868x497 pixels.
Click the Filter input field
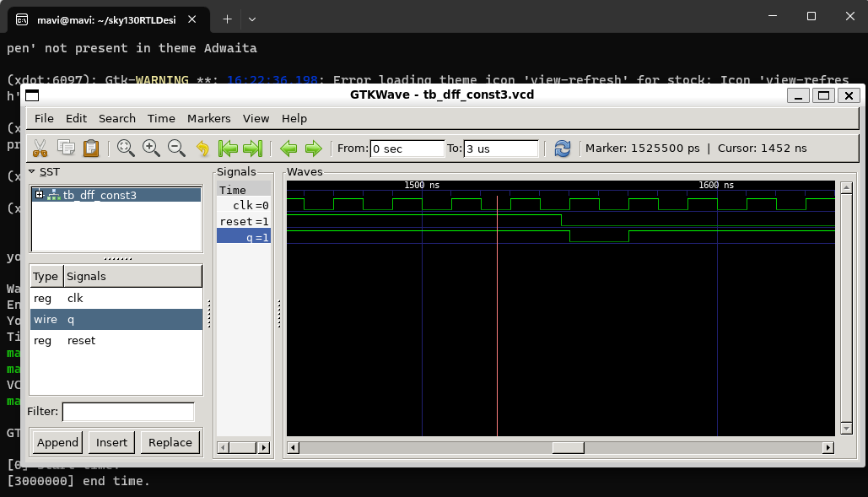127,411
